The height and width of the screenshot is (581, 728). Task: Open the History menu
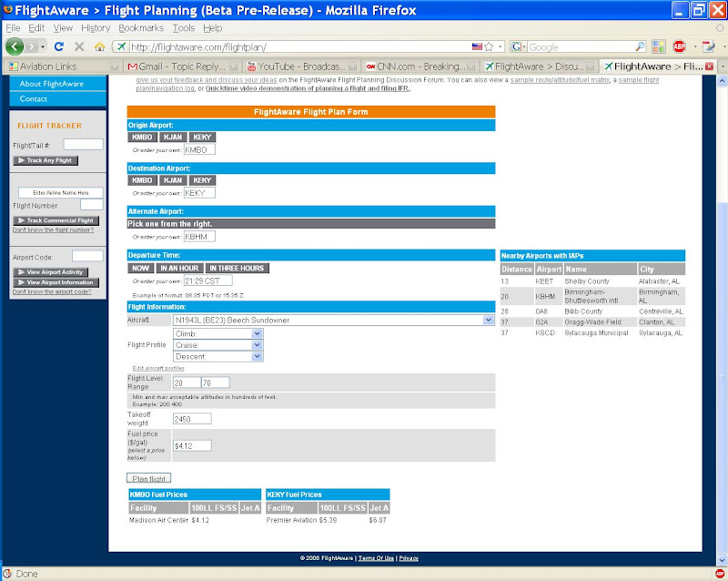(96, 28)
